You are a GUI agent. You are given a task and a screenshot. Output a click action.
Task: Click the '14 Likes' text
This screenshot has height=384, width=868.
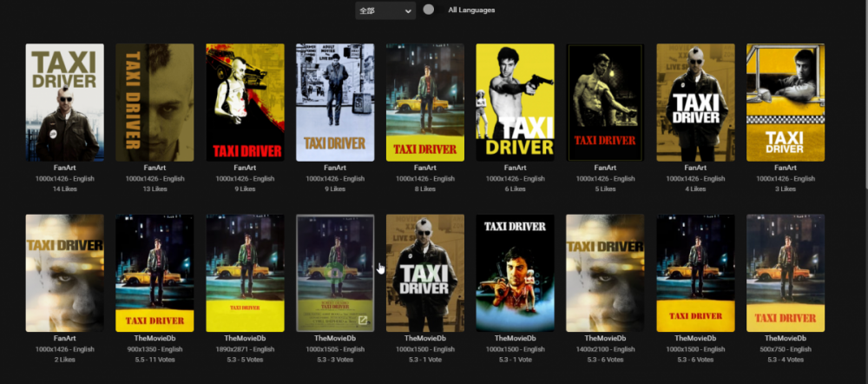pos(65,189)
